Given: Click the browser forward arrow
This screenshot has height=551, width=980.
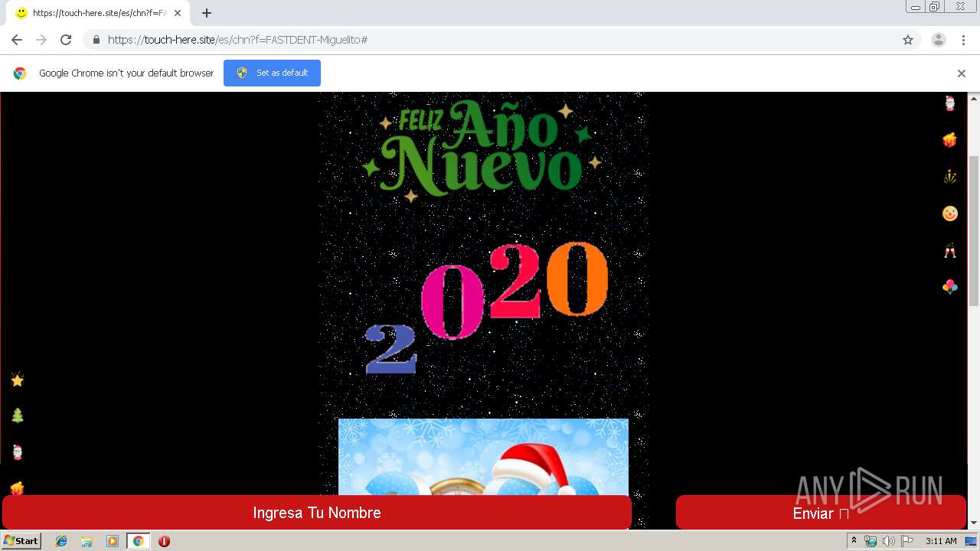Looking at the screenshot, I should 41,40.
